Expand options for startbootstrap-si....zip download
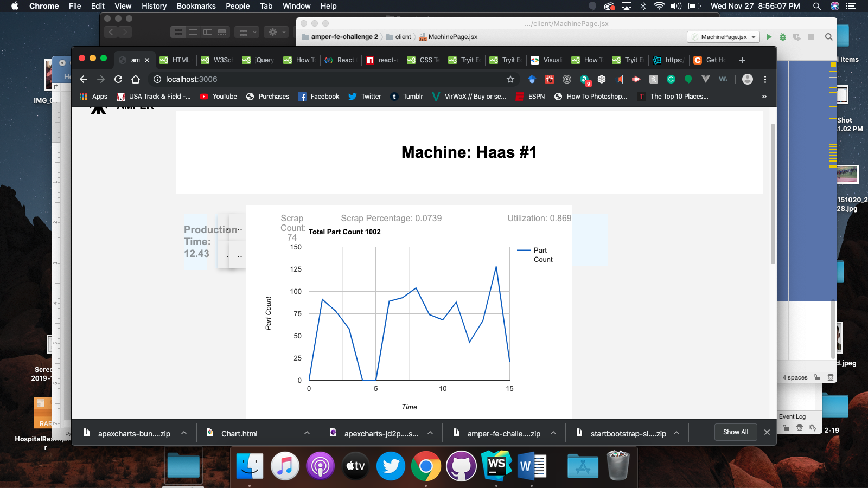This screenshot has width=868, height=488. 676,433
